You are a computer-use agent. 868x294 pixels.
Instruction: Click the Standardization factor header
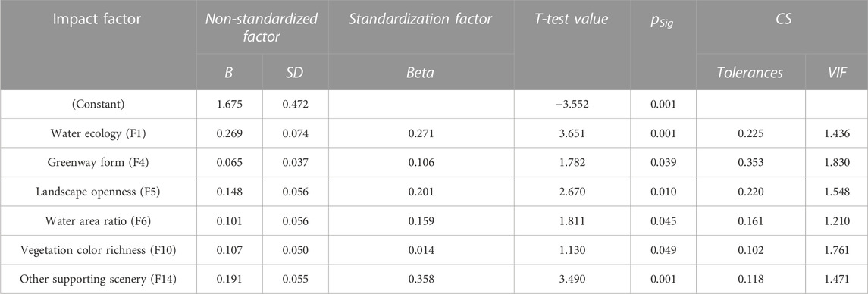pyautogui.click(x=420, y=20)
